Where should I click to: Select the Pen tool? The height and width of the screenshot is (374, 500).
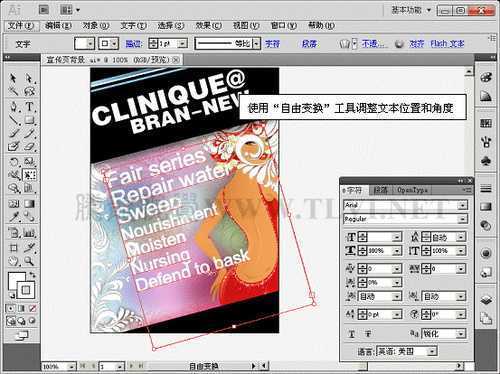13,106
